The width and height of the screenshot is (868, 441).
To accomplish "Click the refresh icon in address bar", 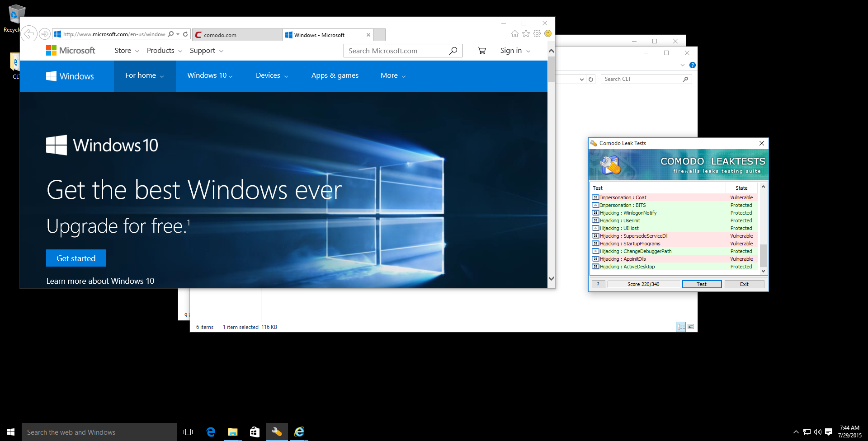I will tap(185, 34).
